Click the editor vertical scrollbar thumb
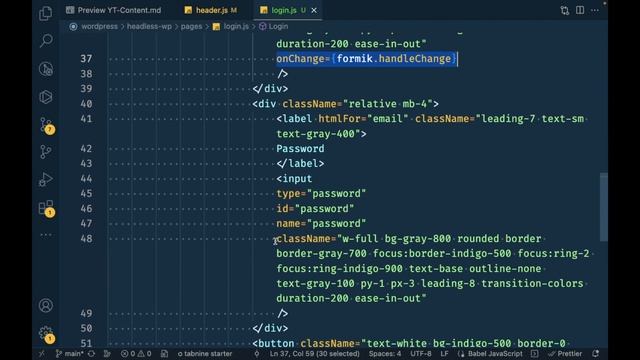 [x=604, y=207]
